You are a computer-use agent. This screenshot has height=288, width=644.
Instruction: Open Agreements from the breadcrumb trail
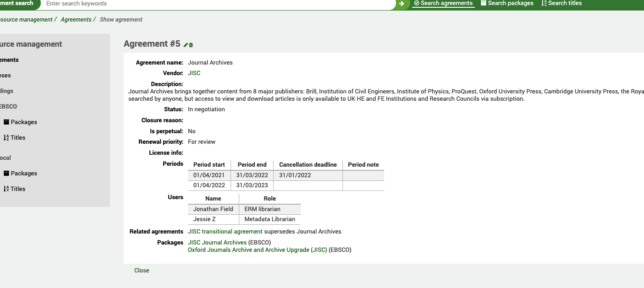76,19
